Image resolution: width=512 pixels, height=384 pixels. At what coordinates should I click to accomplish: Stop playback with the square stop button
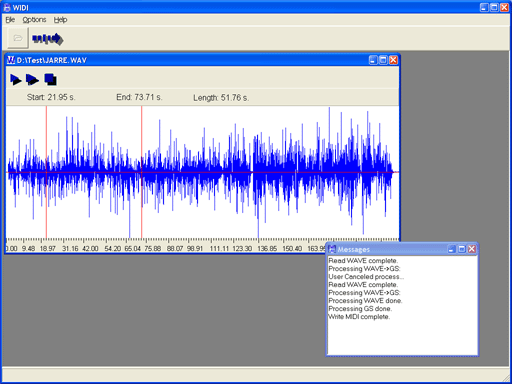[x=50, y=79]
